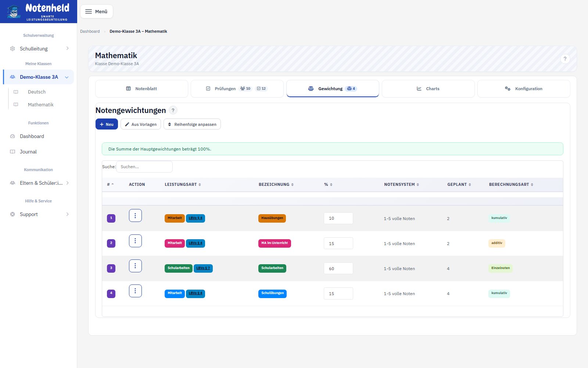Image resolution: width=588 pixels, height=368 pixels.
Task: Click the Notenheld logo
Action: coord(39,11)
